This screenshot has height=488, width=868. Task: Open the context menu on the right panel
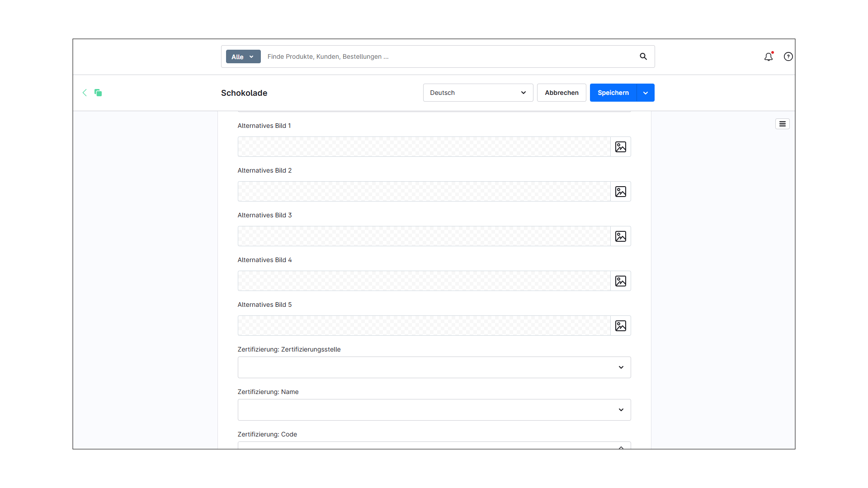click(782, 123)
